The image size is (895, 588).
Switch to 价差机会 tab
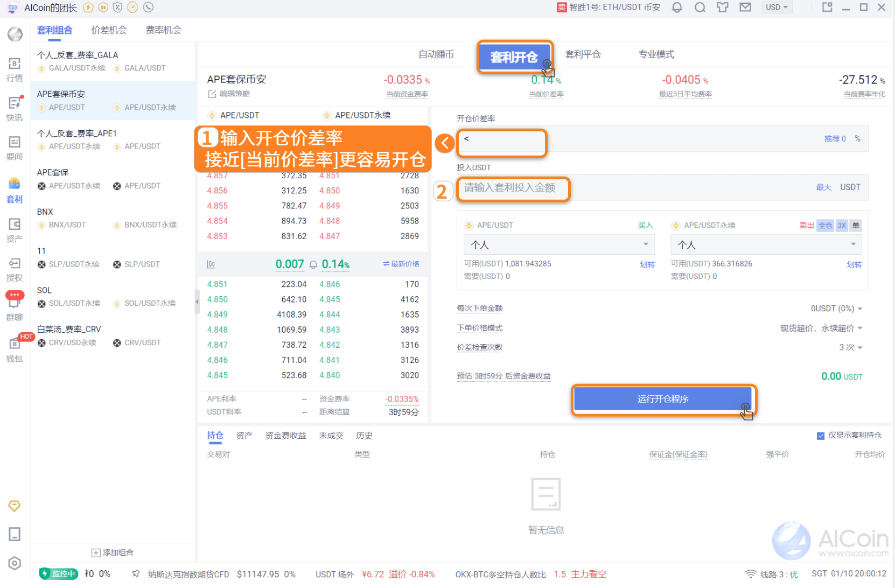click(109, 30)
